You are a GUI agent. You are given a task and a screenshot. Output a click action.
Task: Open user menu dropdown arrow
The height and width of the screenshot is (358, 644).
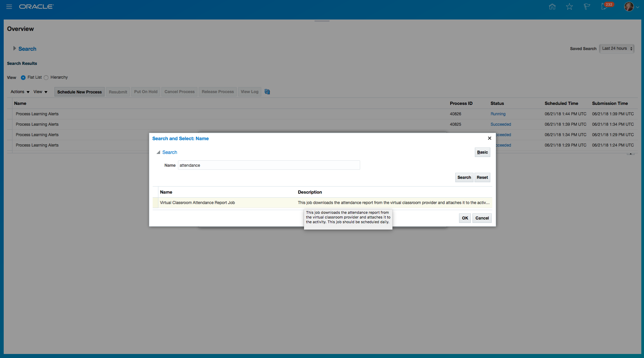click(637, 7)
